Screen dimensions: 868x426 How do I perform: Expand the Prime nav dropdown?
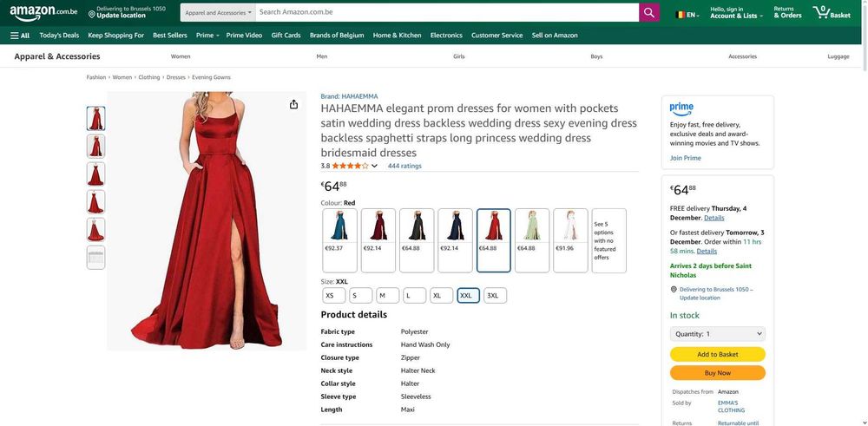207,36
